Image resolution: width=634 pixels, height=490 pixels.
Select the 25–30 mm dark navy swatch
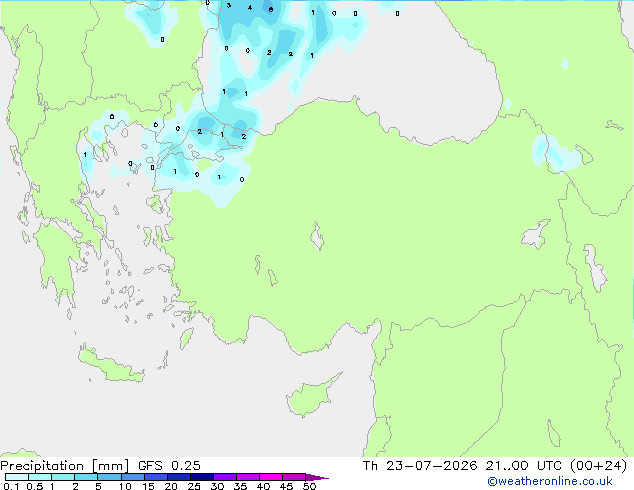click(202, 477)
